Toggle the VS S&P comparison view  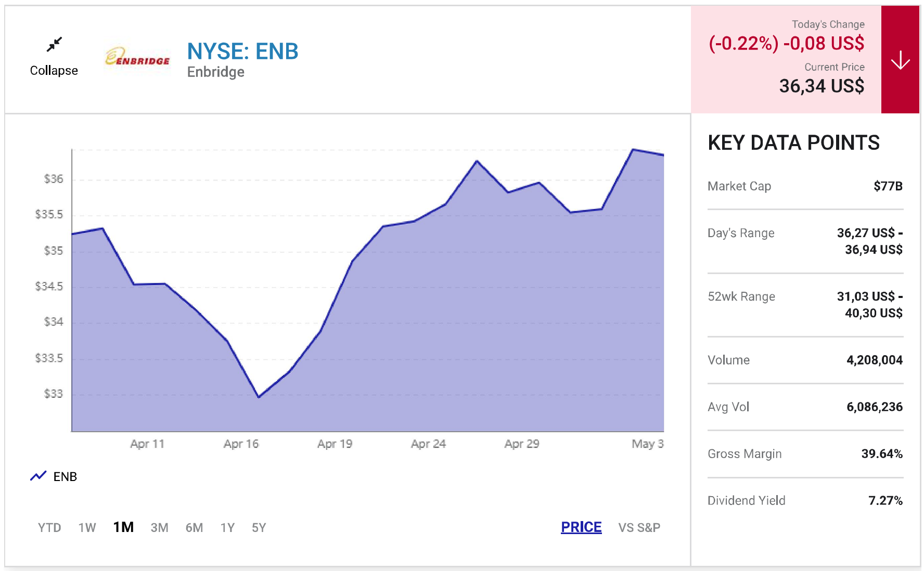(x=639, y=528)
